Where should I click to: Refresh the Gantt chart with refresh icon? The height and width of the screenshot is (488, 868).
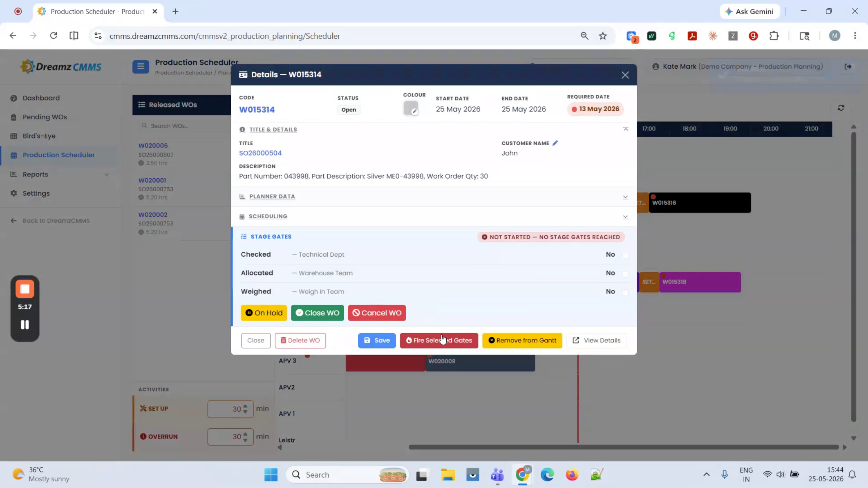841,108
